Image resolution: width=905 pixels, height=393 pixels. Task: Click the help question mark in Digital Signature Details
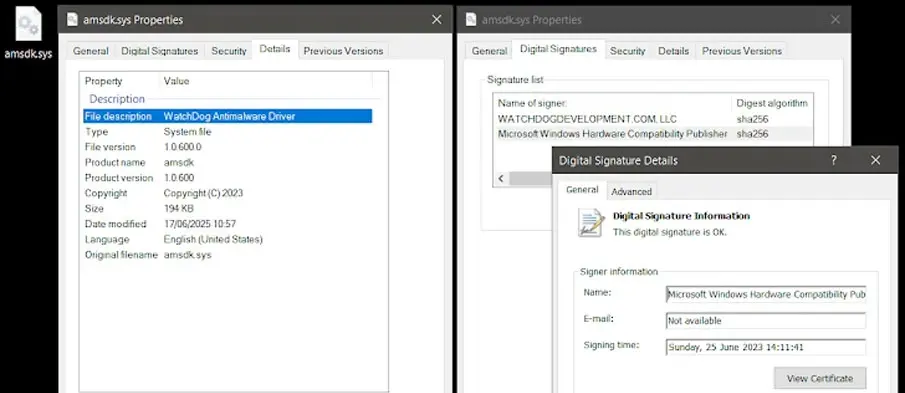[833, 160]
